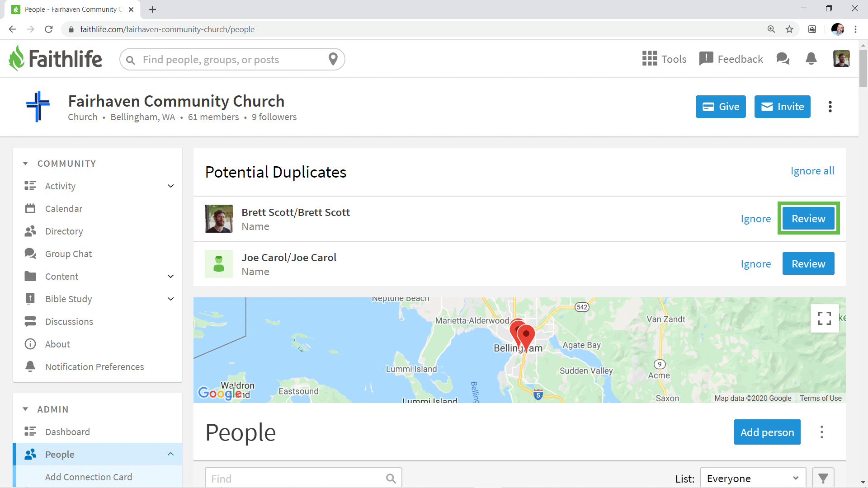The image size is (868, 488).
Task: Select the About info icon
Action: [30, 344]
